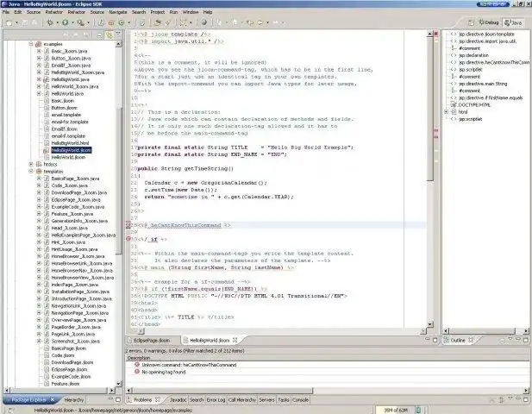Click the New file icon in the toolbar

7,22
